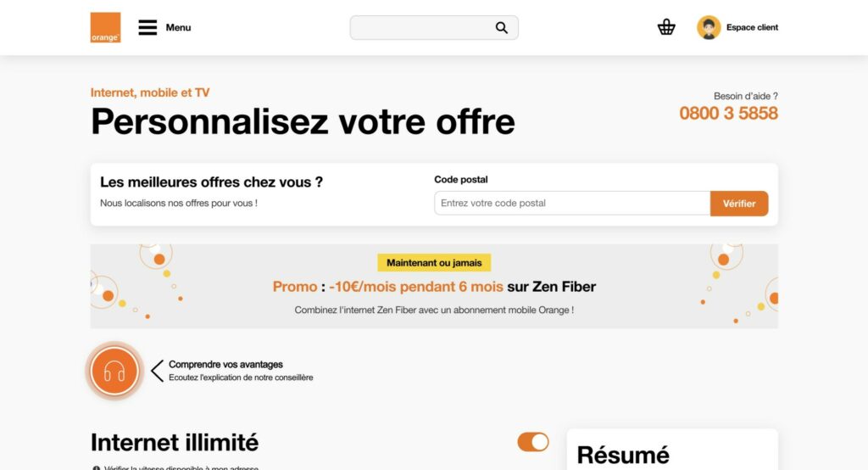The width and height of the screenshot is (868, 470).
Task: Click the Orange logo
Action: pos(105,27)
